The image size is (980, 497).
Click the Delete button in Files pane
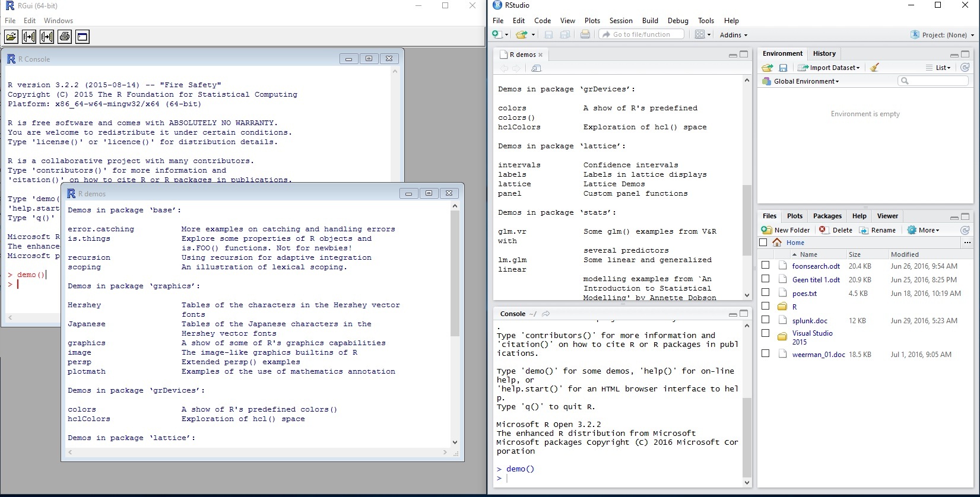tap(836, 230)
